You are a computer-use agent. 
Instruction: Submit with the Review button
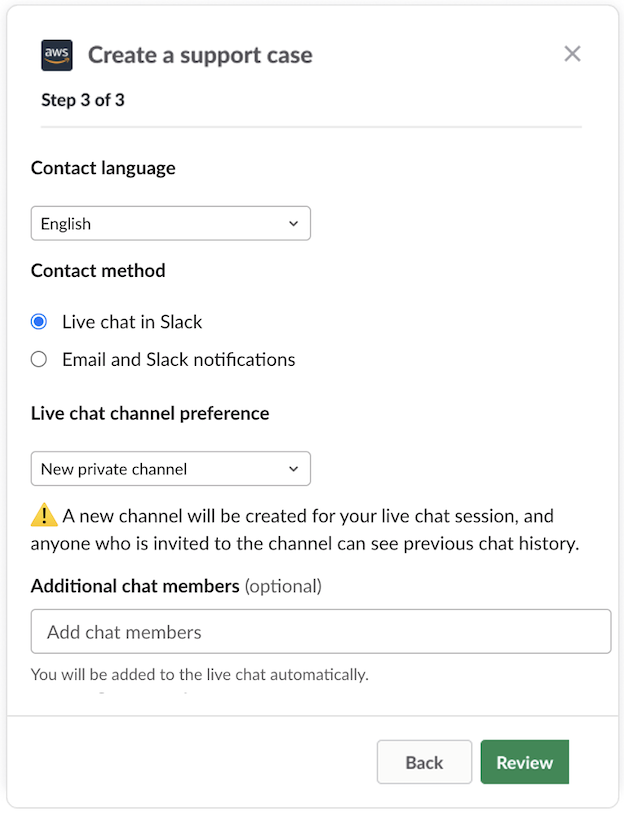coord(524,762)
